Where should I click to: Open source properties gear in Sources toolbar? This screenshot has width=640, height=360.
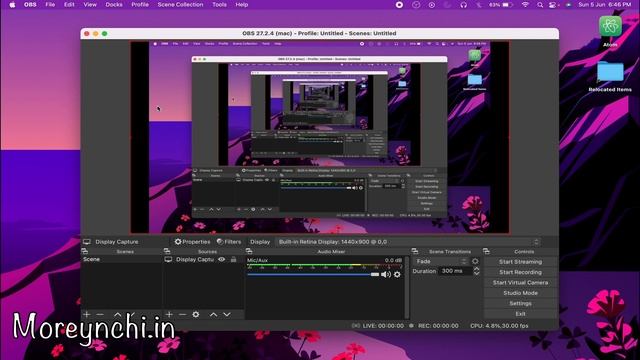tap(196, 314)
